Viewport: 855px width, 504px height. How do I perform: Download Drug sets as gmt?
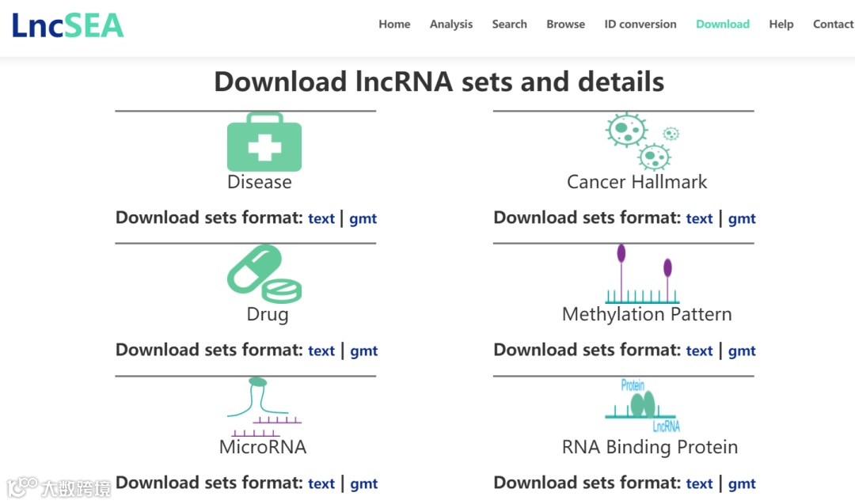click(x=363, y=351)
